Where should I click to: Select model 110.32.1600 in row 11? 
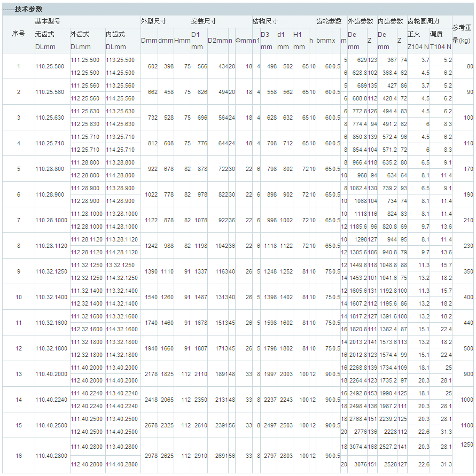[51, 323]
